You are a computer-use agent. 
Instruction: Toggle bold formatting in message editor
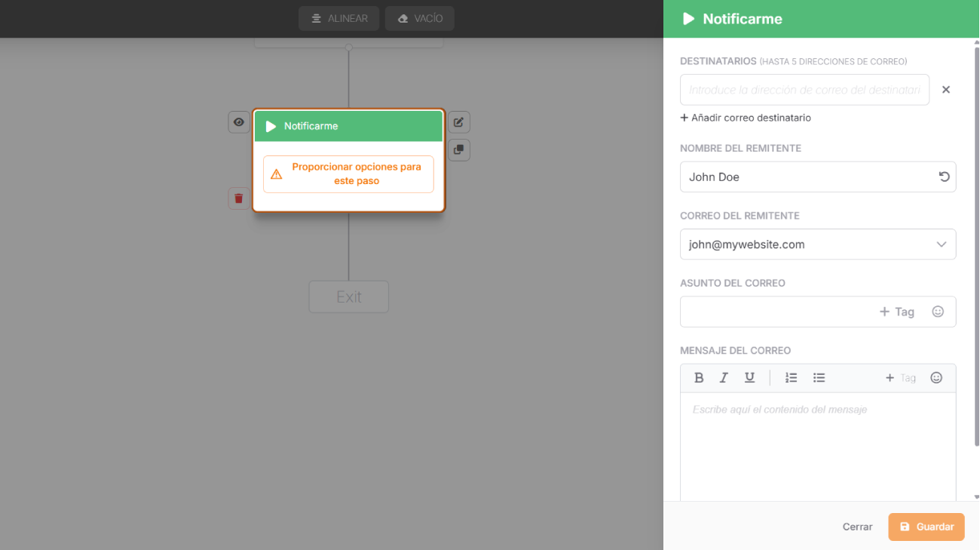(699, 378)
